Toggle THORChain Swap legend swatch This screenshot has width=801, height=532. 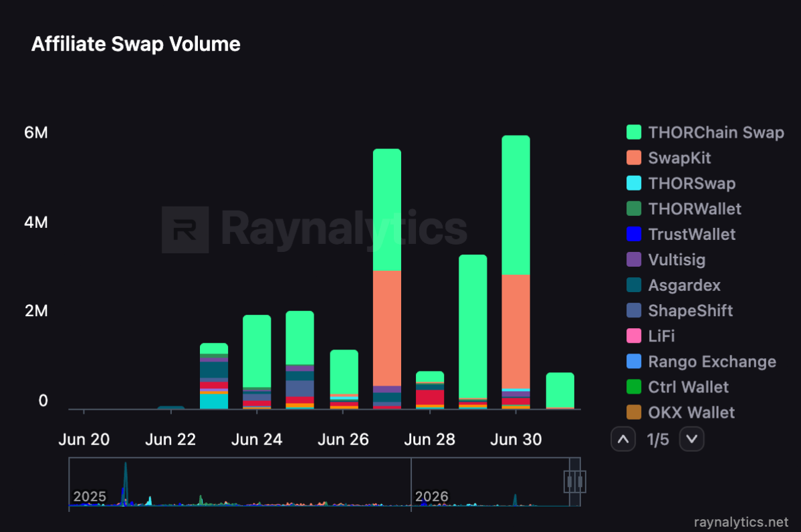633,132
